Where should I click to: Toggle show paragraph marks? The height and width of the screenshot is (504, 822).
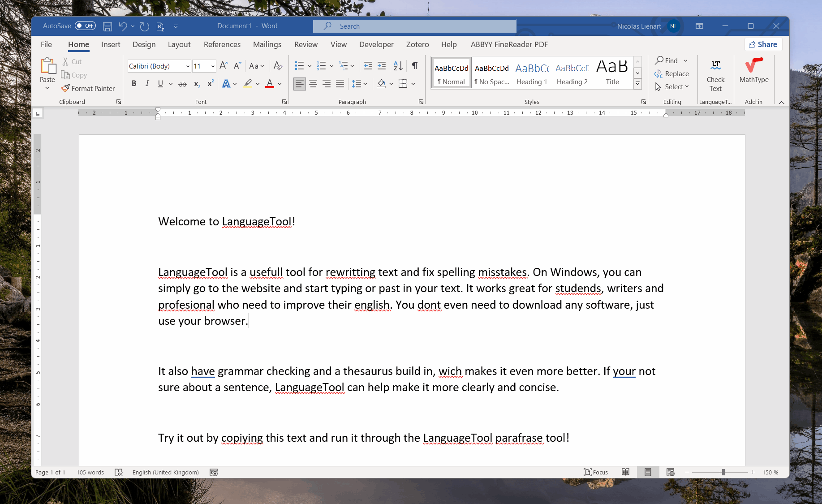[x=415, y=66]
